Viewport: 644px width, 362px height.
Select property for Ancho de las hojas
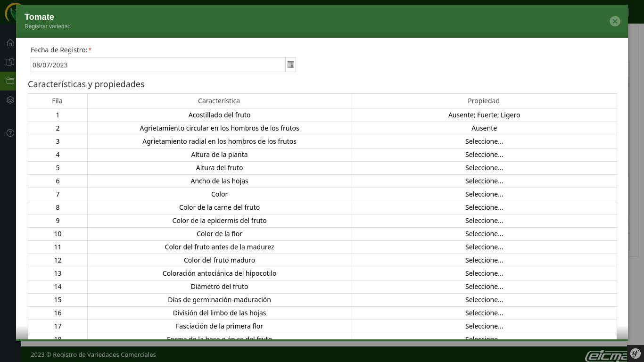(484, 181)
